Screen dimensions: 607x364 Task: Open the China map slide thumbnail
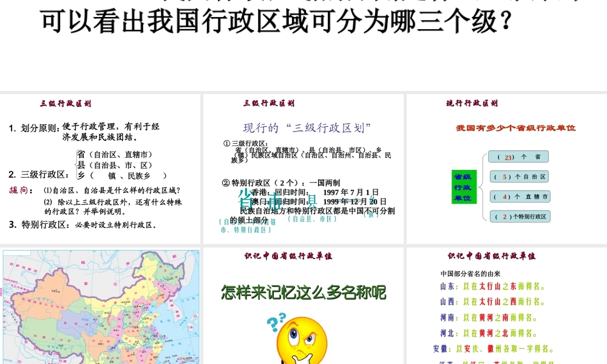(100, 306)
